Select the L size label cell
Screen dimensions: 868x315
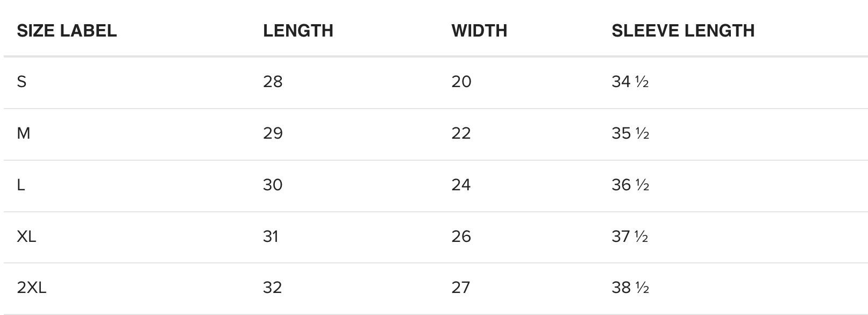coord(21,185)
